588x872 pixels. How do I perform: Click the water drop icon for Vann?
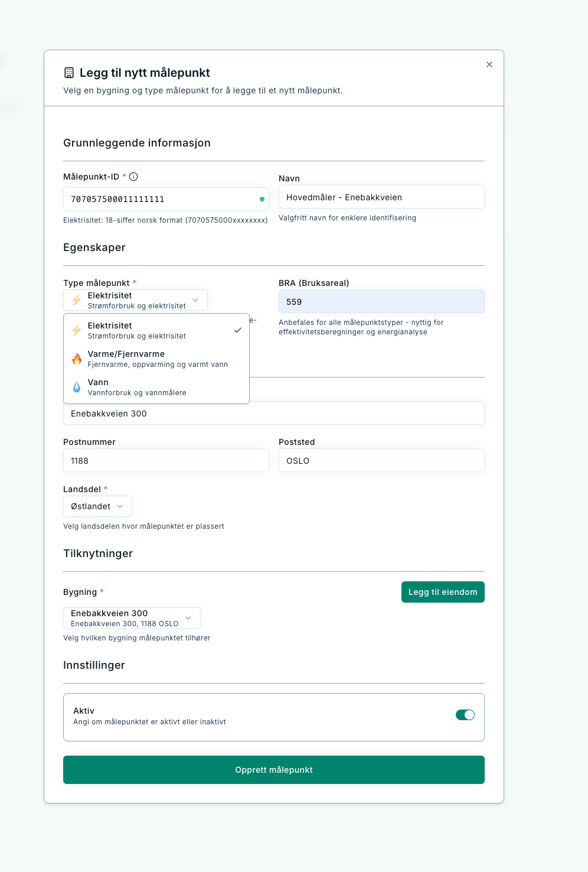point(77,387)
